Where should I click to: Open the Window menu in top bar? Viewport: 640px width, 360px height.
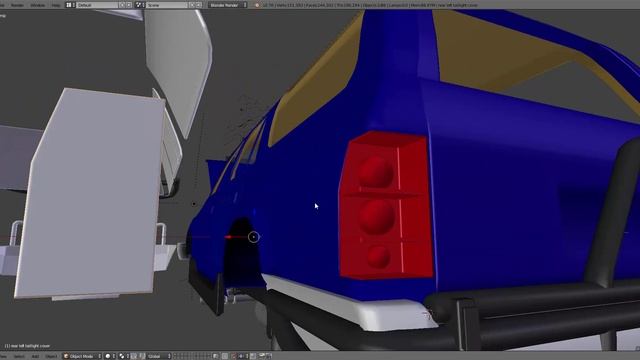click(x=38, y=5)
